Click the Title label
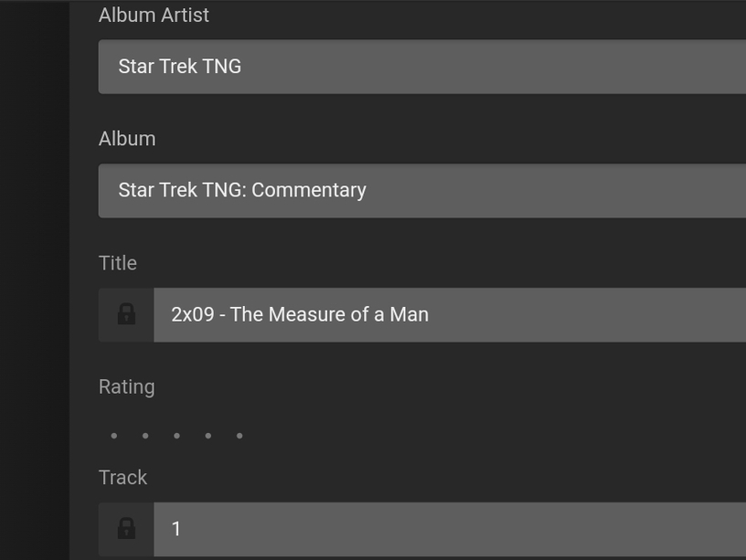 coord(118,263)
